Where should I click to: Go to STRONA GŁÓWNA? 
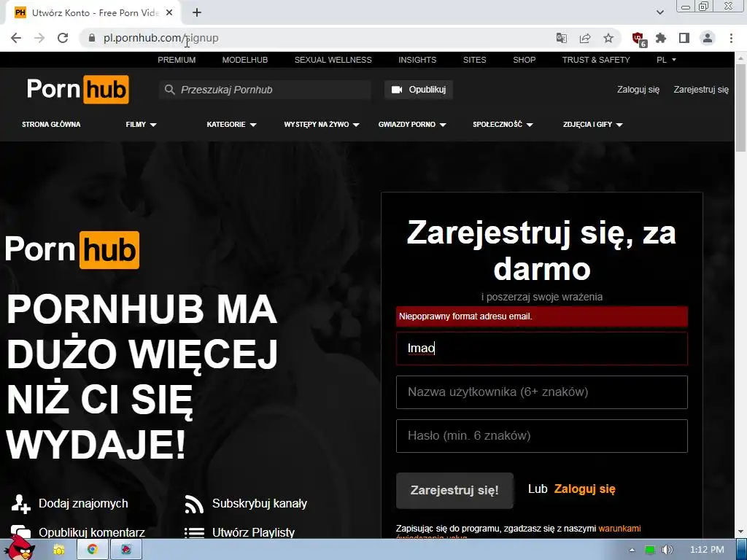click(51, 124)
